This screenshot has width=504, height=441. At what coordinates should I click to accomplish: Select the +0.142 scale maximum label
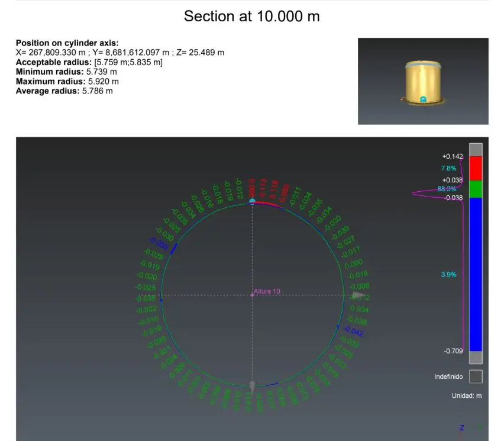click(x=452, y=156)
